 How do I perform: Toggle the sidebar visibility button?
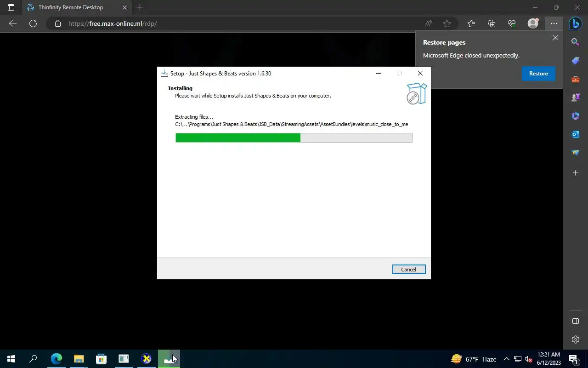[576, 321]
